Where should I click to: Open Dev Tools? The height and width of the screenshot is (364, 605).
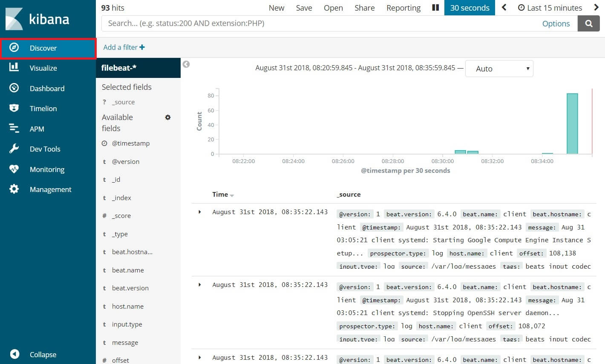tap(45, 149)
